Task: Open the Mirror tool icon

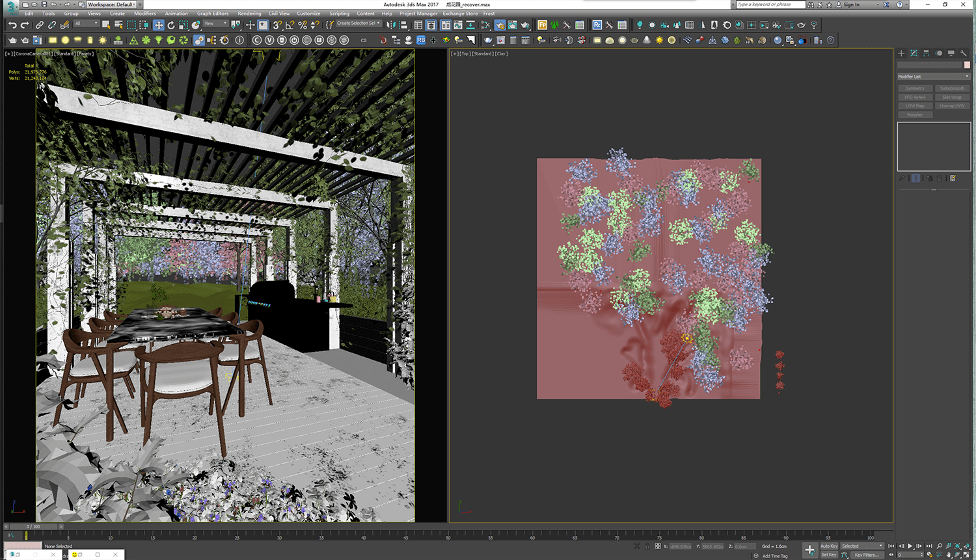Action: (390, 25)
